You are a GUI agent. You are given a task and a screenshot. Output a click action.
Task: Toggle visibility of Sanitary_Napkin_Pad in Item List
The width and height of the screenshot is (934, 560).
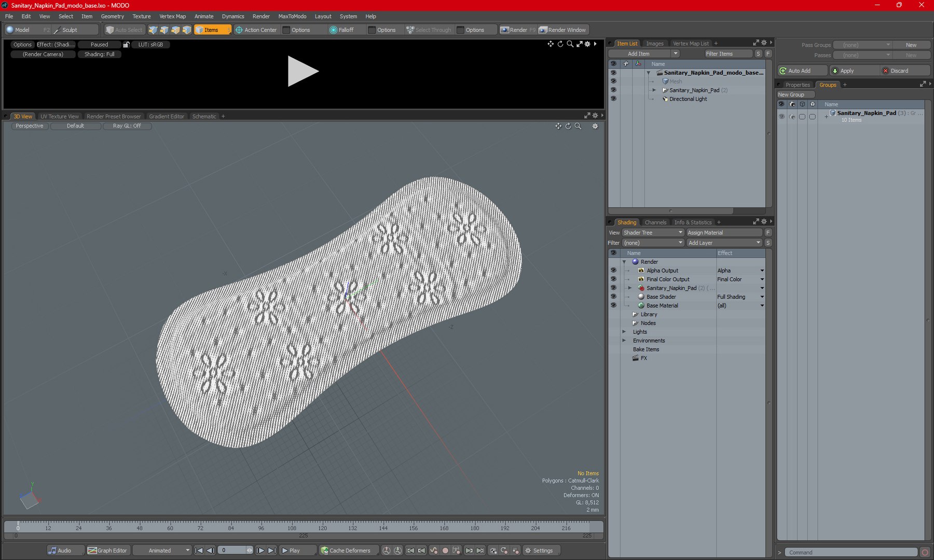pyautogui.click(x=613, y=90)
